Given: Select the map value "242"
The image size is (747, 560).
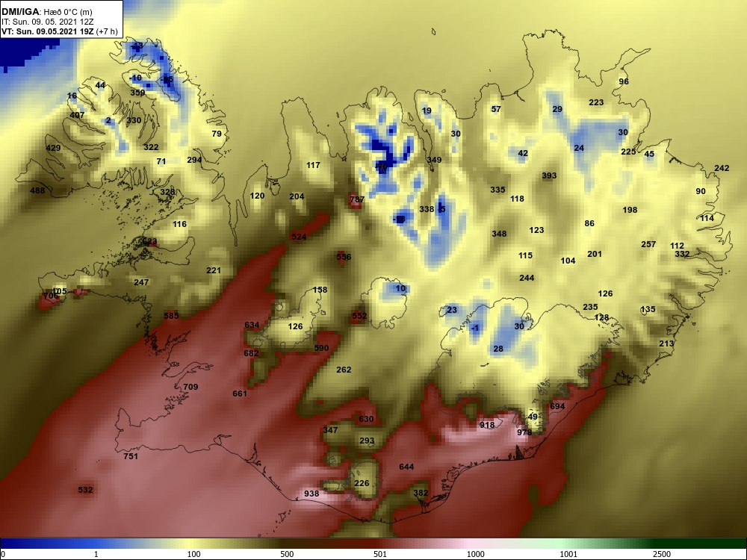Looking at the screenshot, I should tap(722, 168).
